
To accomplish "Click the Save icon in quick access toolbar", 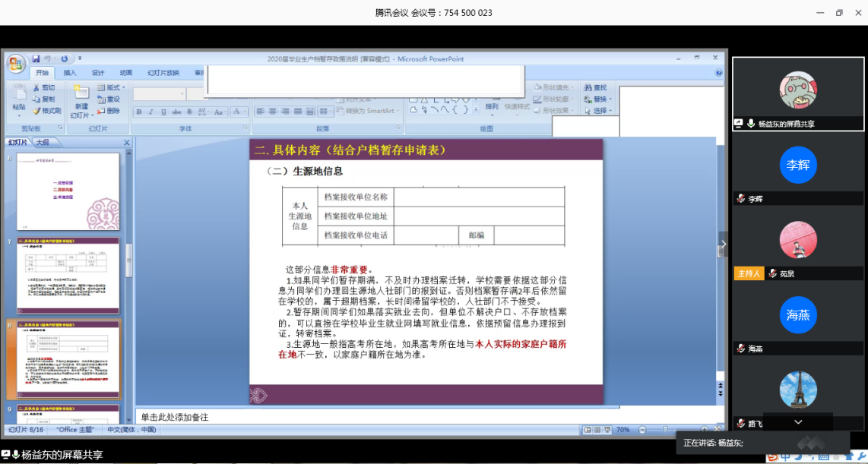I will click(x=36, y=58).
